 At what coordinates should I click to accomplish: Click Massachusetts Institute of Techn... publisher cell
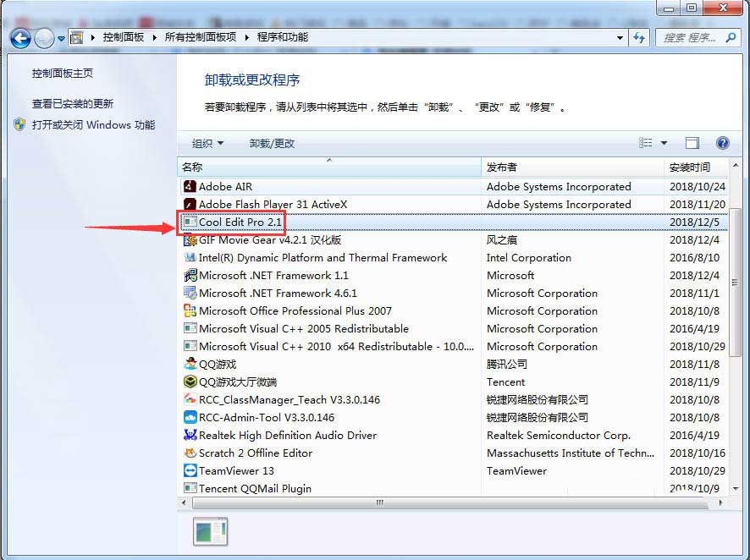click(571, 453)
